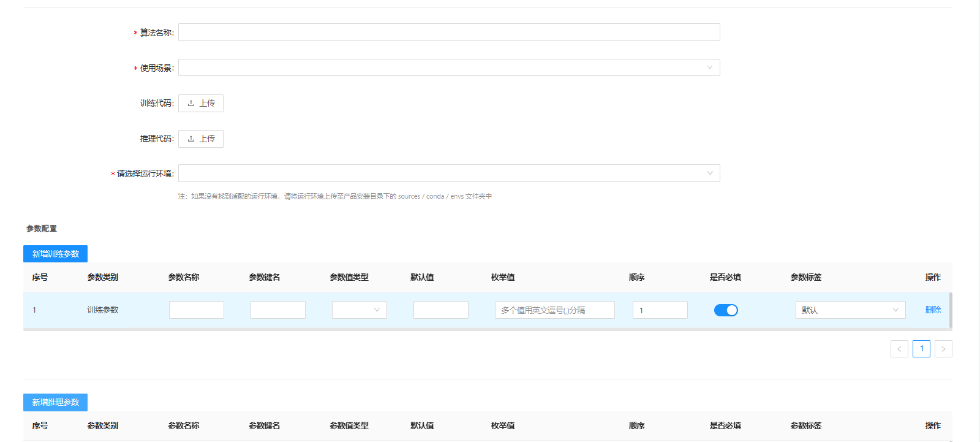
Task: Click the 枚举值 input field
Action: point(554,310)
